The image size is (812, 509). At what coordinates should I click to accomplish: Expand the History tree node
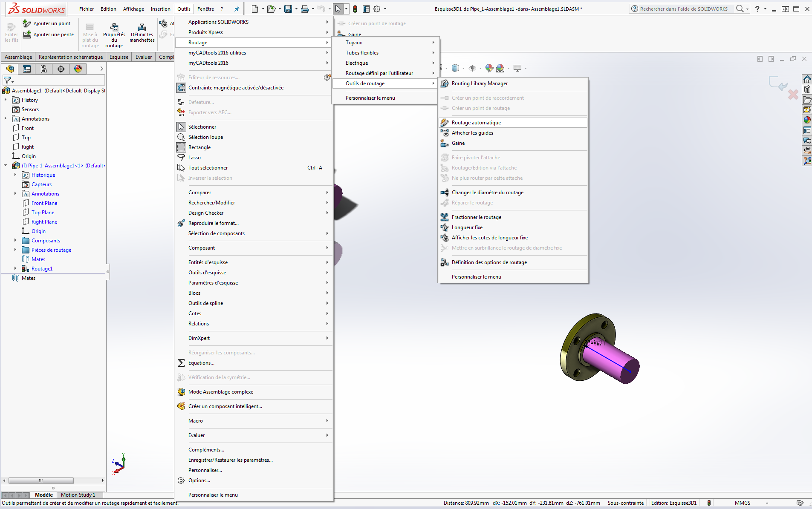tap(6, 100)
